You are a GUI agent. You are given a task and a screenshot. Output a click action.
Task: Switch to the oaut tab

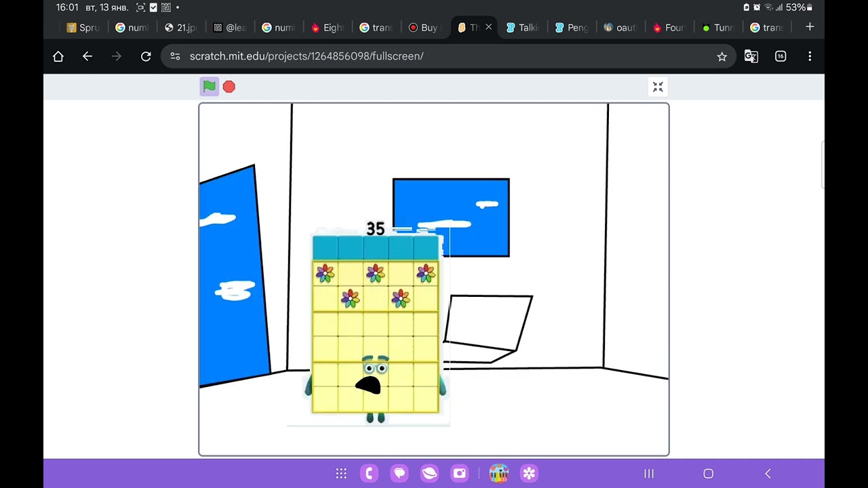point(620,28)
